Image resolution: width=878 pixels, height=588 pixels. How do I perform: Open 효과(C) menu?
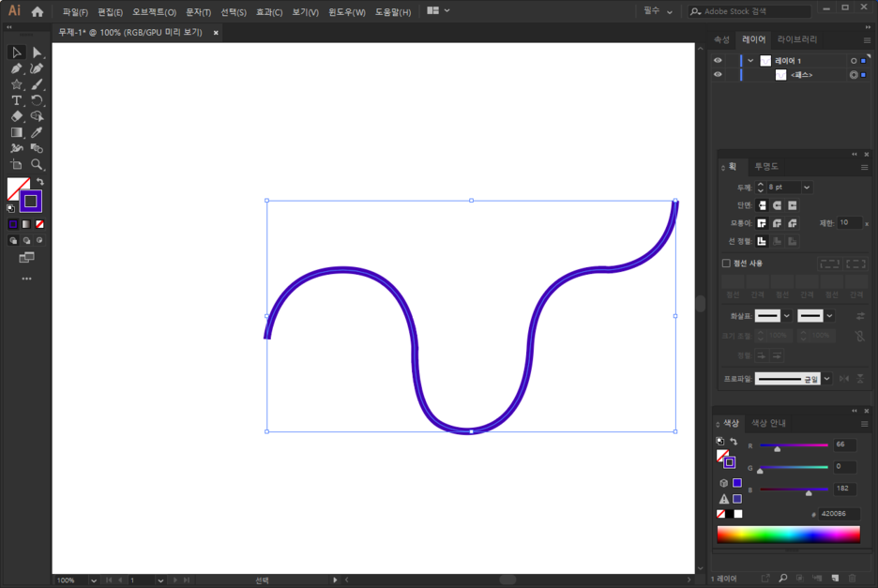pyautogui.click(x=269, y=12)
